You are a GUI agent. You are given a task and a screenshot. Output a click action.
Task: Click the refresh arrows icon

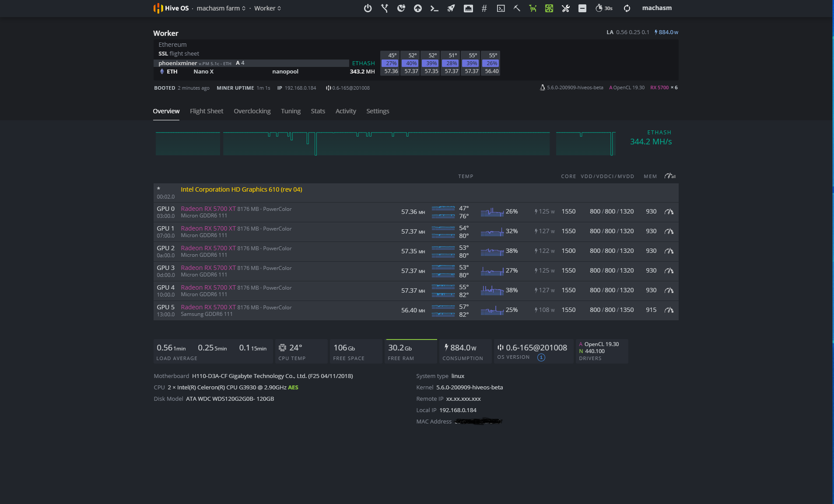tap(627, 8)
